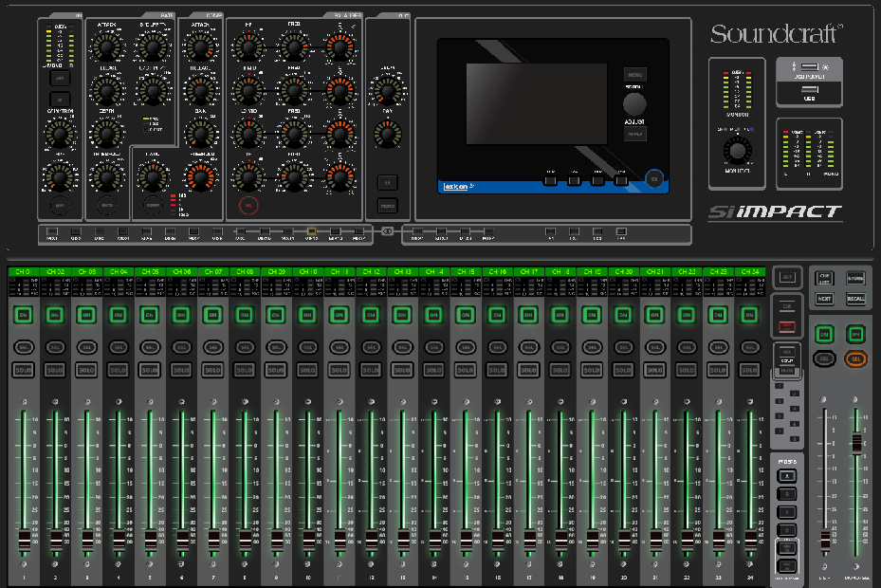
Task: Select channel 16 with its SEL button
Action: 497,347
